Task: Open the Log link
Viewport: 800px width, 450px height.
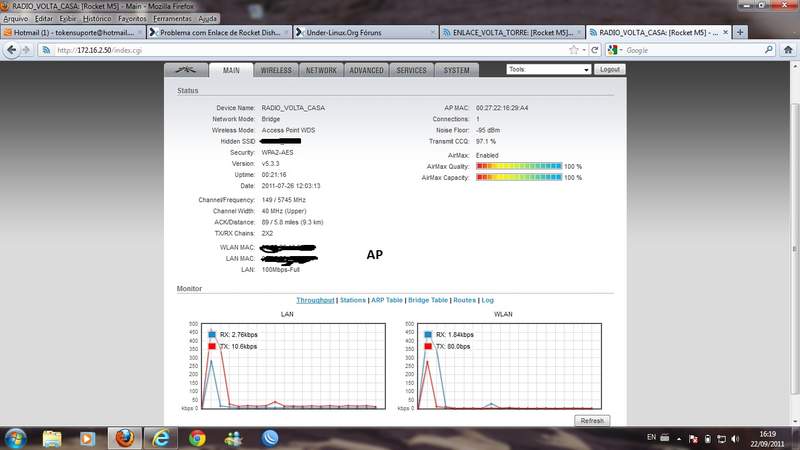Action: point(488,300)
